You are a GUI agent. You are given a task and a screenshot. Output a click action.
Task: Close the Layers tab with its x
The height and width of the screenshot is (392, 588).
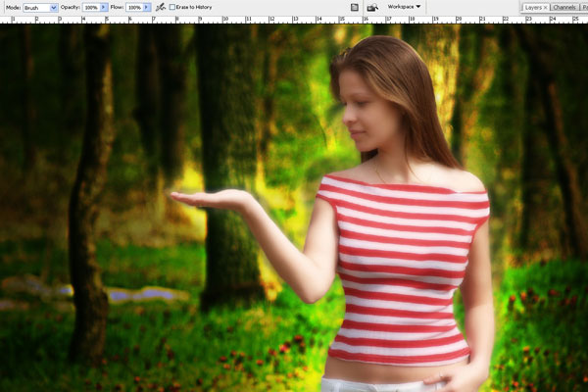pos(545,7)
